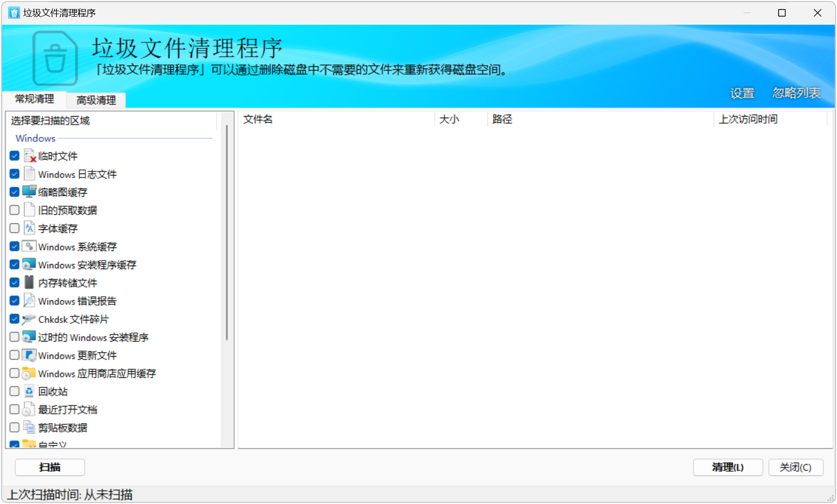Viewport: 837px width, 504px height.
Task: Check the Windows 应用商店应用缓存 checkbox
Action: point(15,373)
